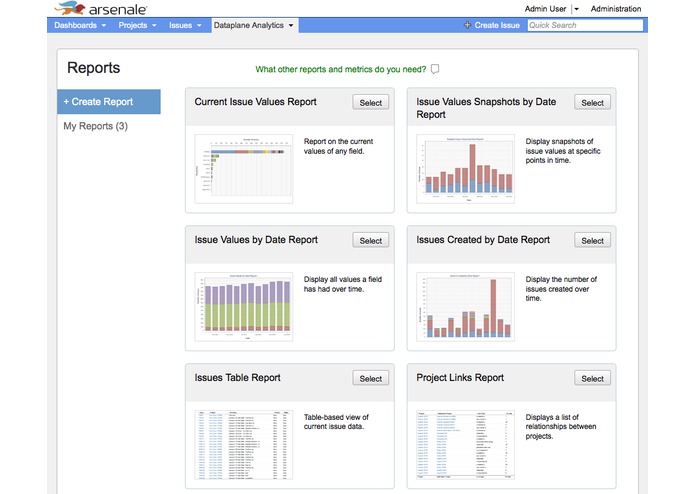Open My Reports (3)
This screenshot has height=494, width=695.
tap(96, 126)
